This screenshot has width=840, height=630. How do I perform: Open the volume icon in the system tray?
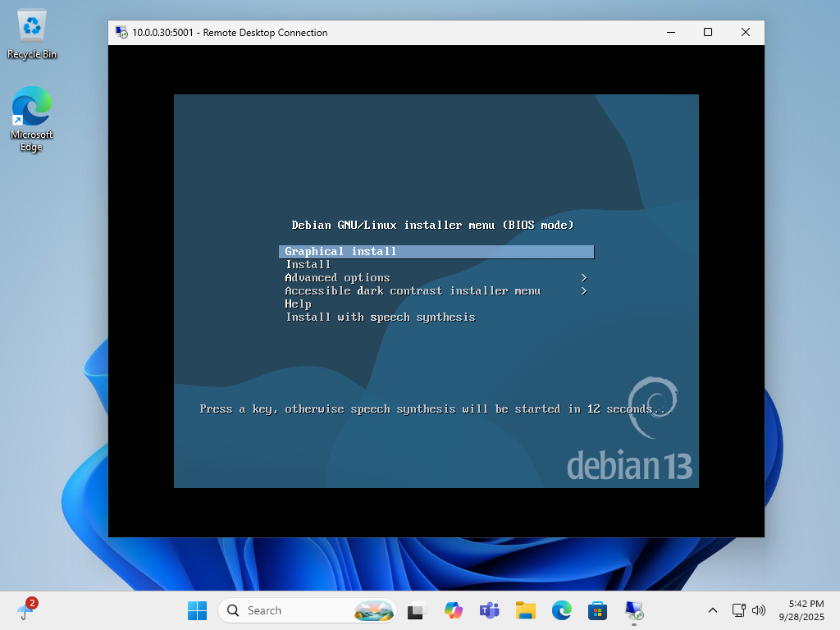tap(758, 610)
